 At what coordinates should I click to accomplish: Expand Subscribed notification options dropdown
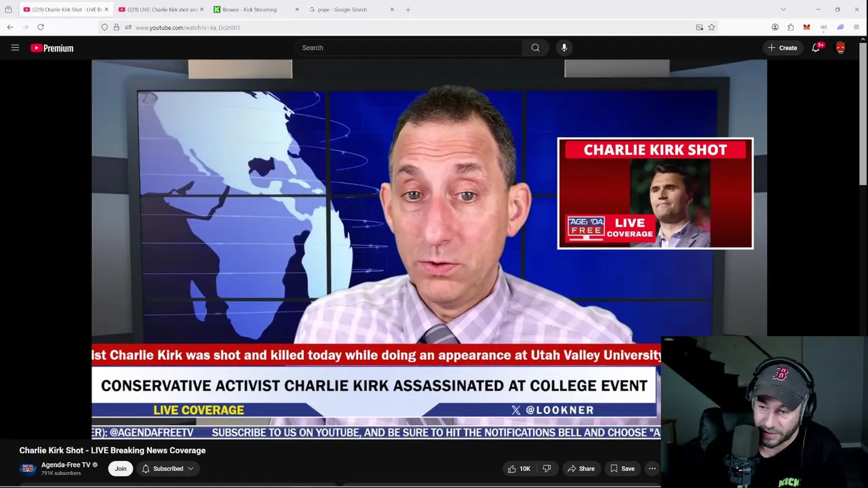[167, 468]
